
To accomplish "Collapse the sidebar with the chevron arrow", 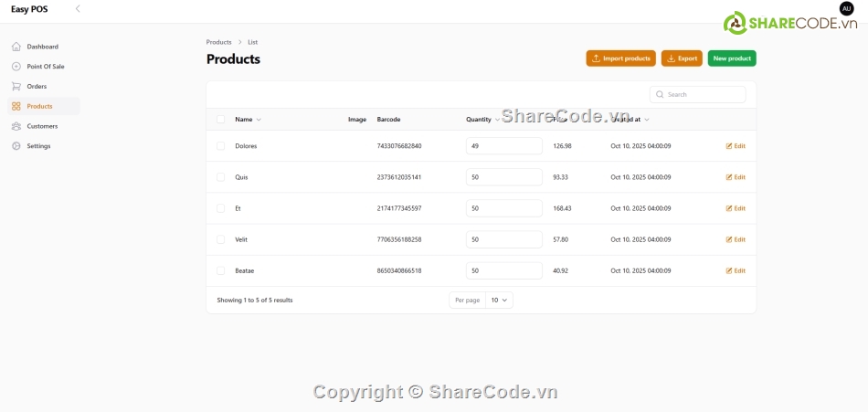I will [78, 9].
